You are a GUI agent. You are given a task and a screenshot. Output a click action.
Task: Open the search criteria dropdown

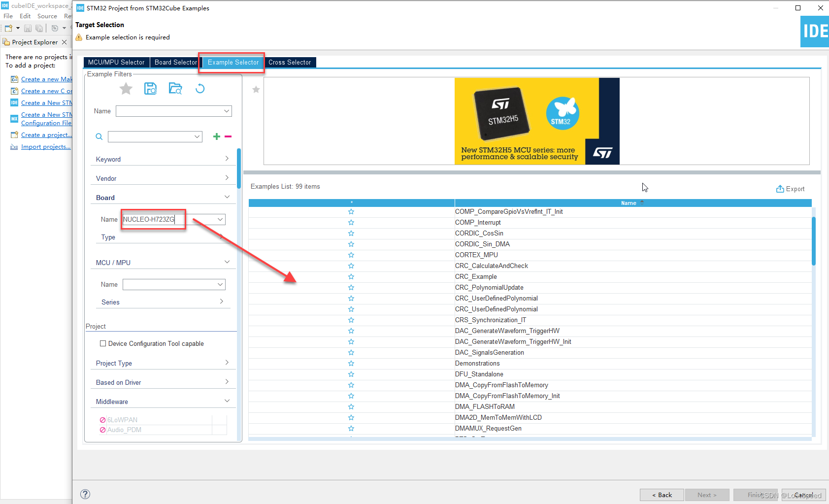[197, 136]
